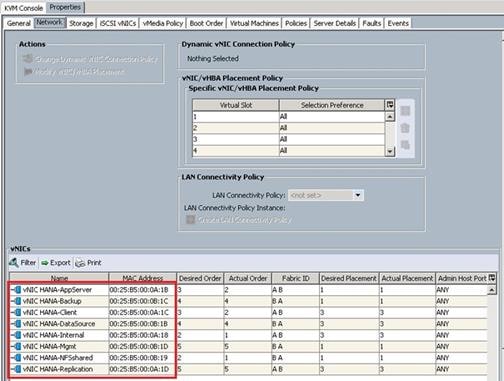This screenshot has width=504, height=381.
Task: Click the vNIC HANA-NFSshared row icon
Action: [17, 358]
